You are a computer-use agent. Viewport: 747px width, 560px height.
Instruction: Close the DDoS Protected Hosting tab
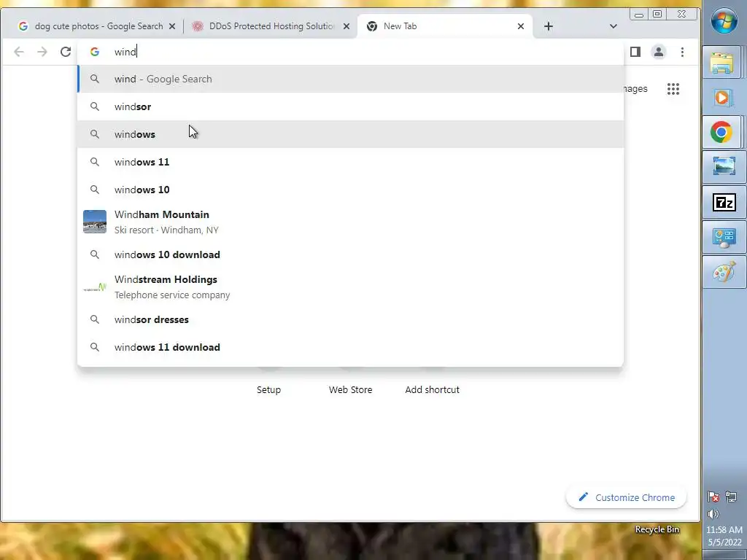(347, 26)
